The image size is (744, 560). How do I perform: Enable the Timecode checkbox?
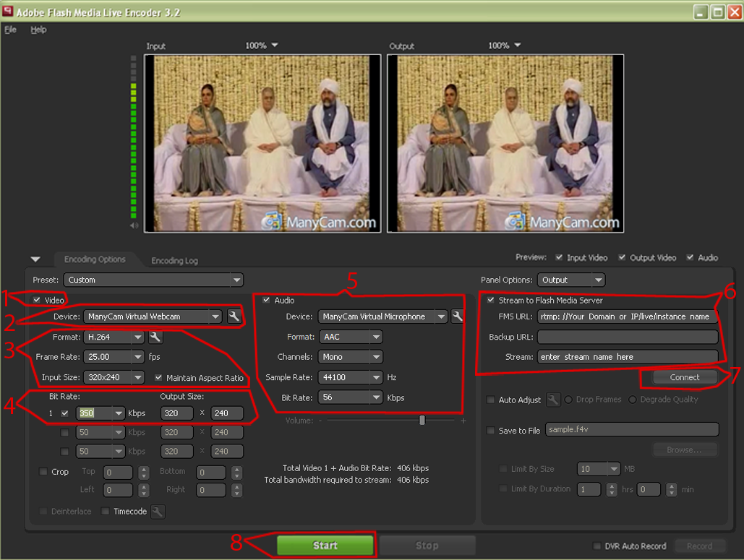coord(106,511)
